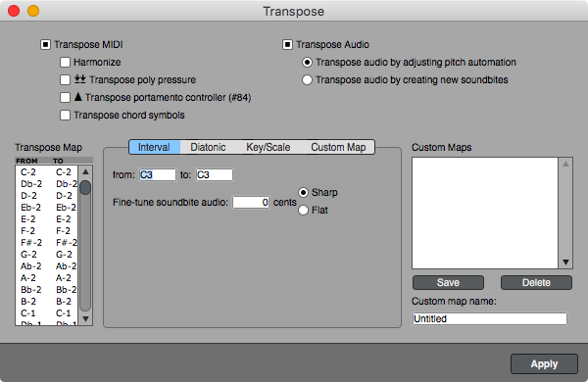
Task: Switch to the Diatonic tab
Action: click(x=208, y=147)
